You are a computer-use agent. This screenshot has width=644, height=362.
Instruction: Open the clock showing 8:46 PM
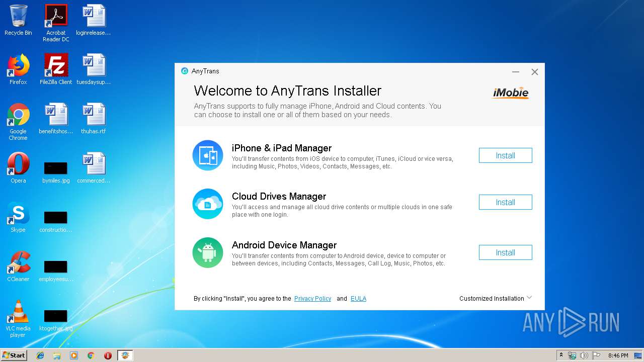coord(618,355)
